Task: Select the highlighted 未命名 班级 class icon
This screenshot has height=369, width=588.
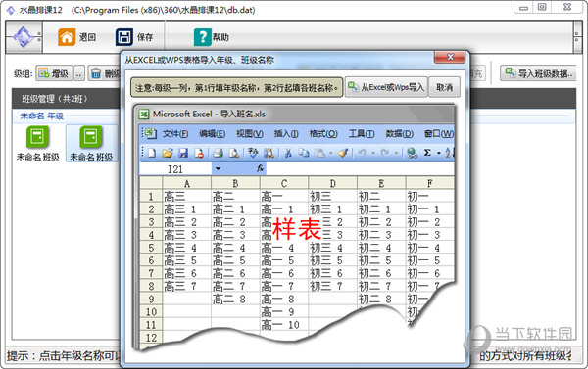Action: point(91,144)
